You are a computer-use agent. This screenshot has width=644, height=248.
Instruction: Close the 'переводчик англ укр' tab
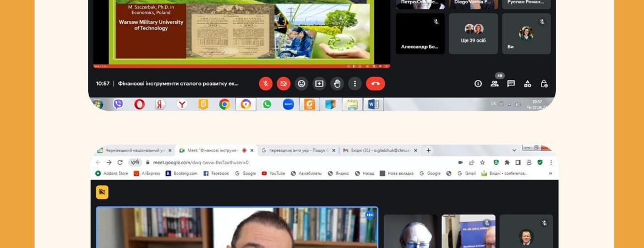pyautogui.click(x=334, y=150)
